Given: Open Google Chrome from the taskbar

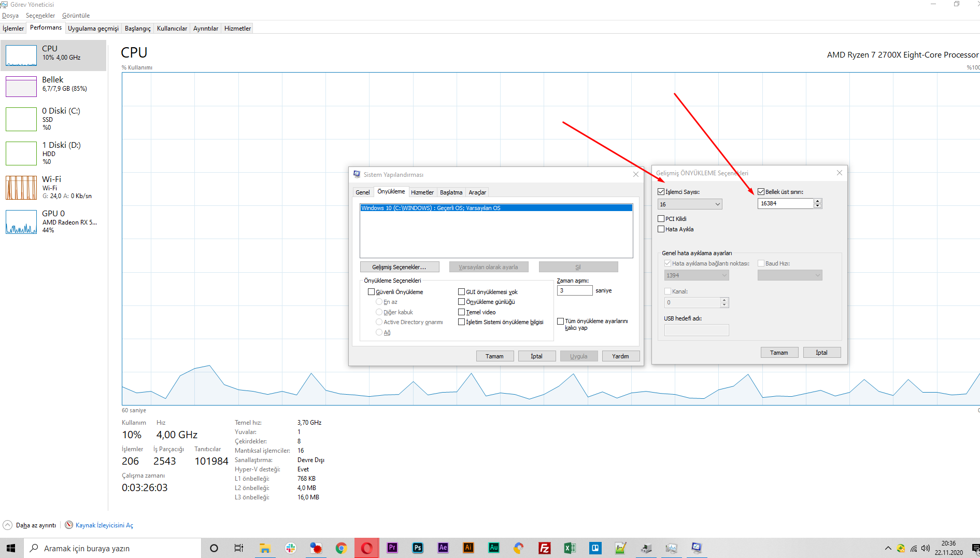Looking at the screenshot, I should [x=341, y=548].
